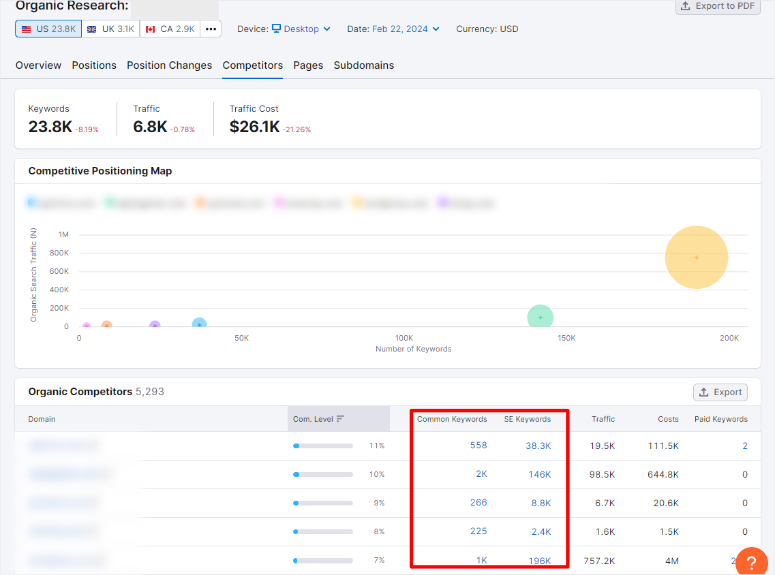Click the Export to PDF button

718,6
